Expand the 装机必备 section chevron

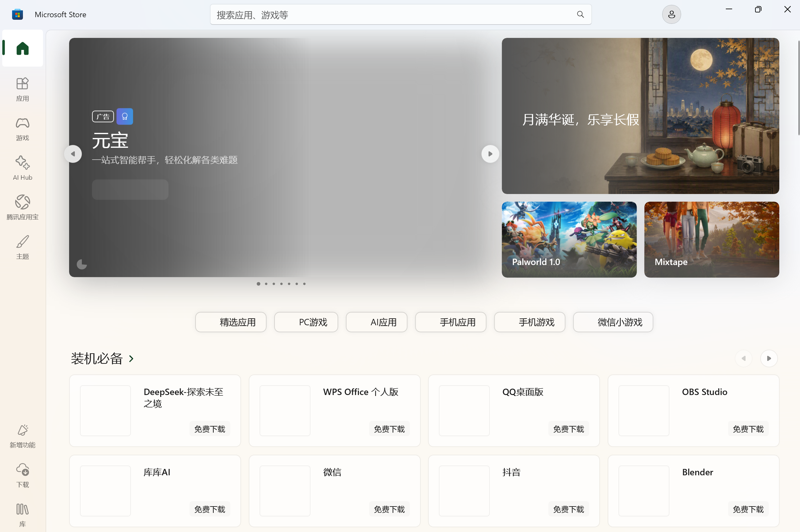(131, 359)
